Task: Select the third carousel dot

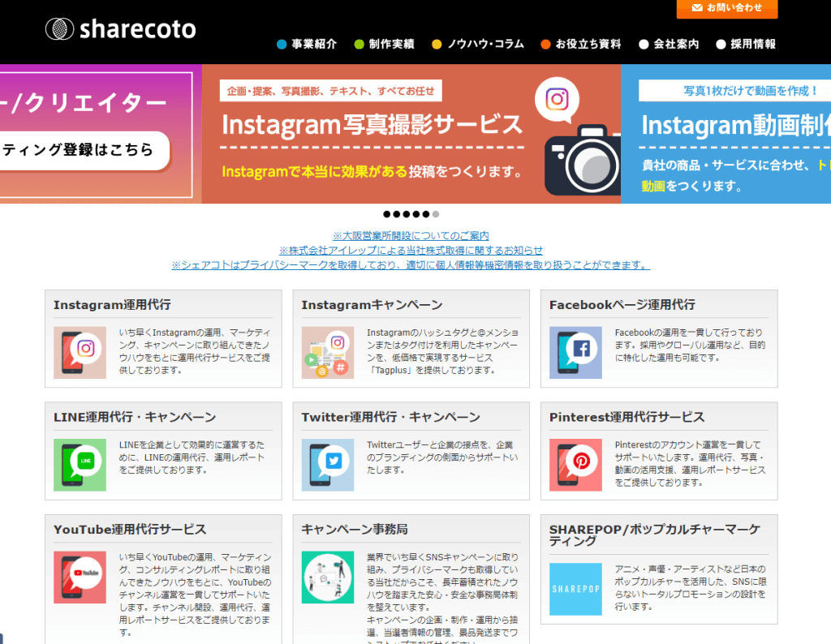Action: [x=407, y=214]
